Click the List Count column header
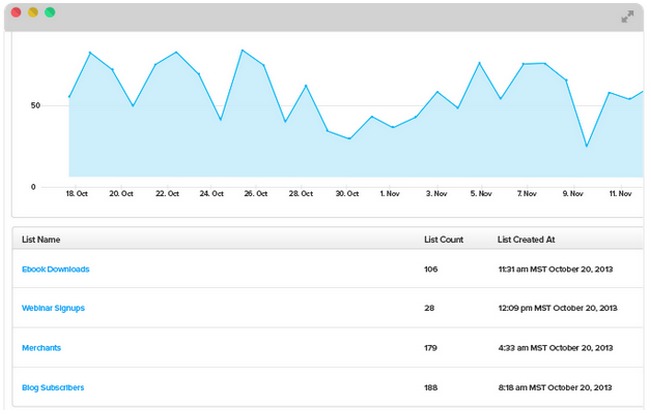The height and width of the screenshot is (414, 651). (443, 240)
